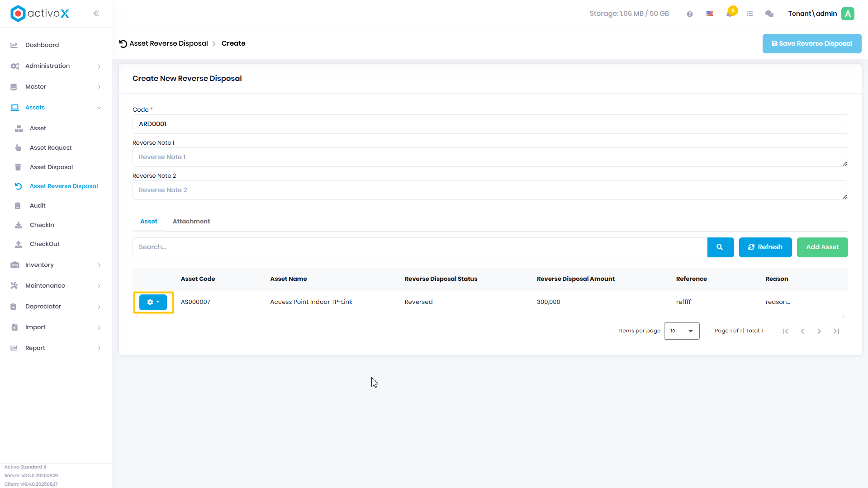The width and height of the screenshot is (868, 488).
Task: Open notifications bell icon
Action: (x=729, y=14)
